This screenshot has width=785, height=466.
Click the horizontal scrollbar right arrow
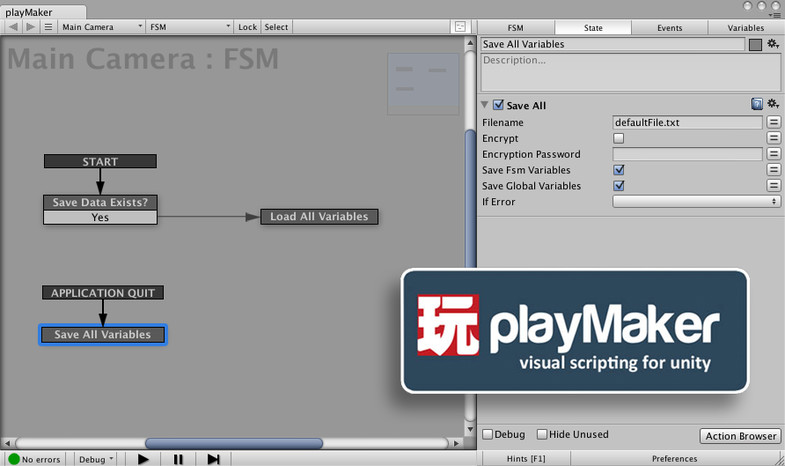coord(456,443)
